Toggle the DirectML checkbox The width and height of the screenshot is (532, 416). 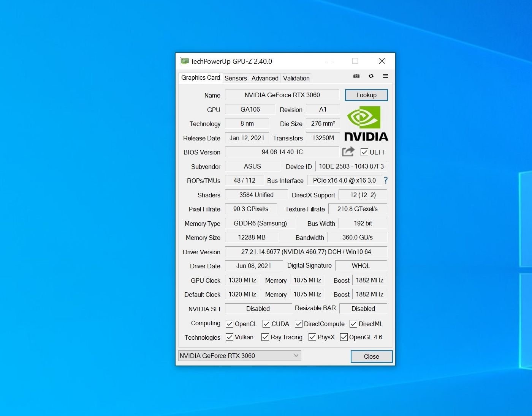[353, 324]
